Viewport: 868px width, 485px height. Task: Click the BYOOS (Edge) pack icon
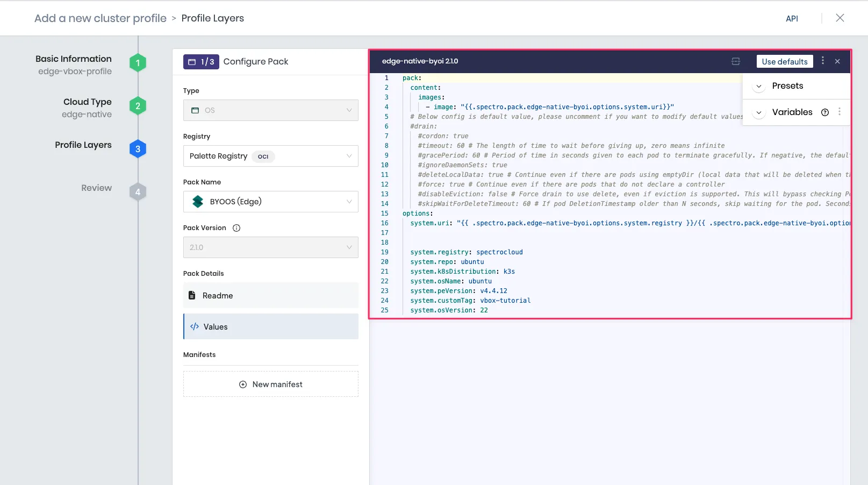point(198,201)
